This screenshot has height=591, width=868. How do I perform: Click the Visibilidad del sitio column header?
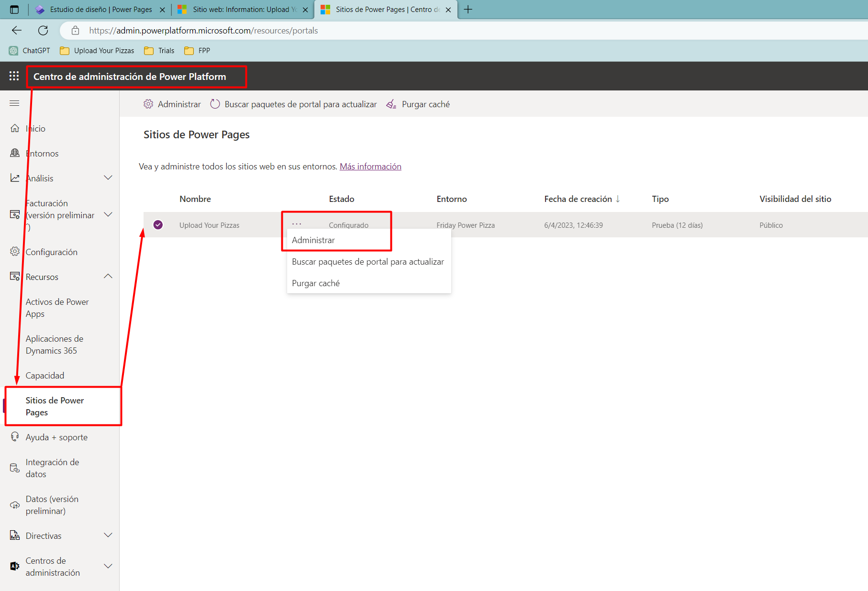pyautogui.click(x=795, y=199)
